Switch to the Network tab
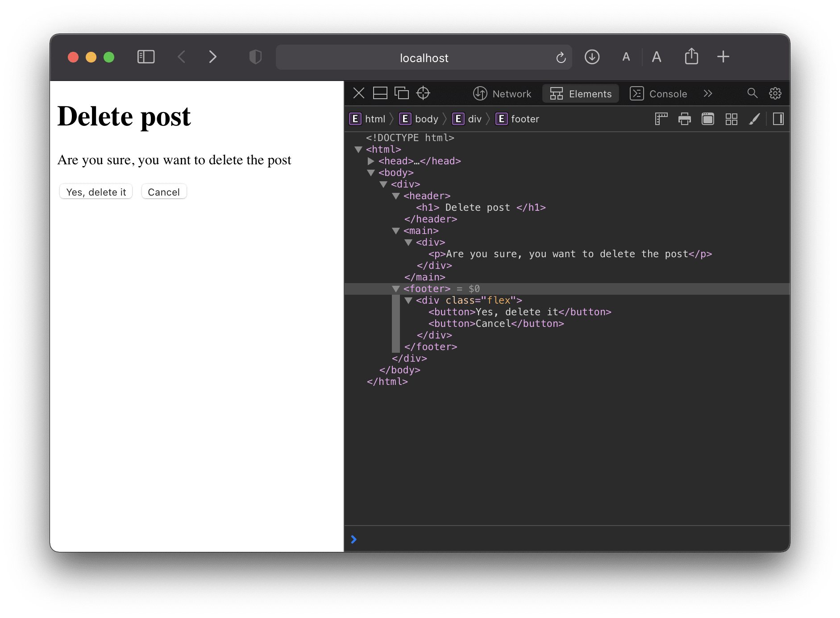840x618 pixels. 502,94
